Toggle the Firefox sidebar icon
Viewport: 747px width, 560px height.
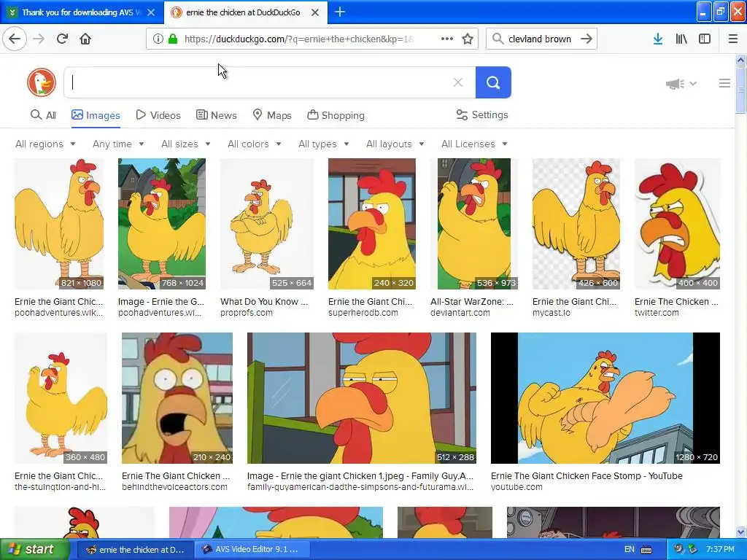(x=705, y=39)
